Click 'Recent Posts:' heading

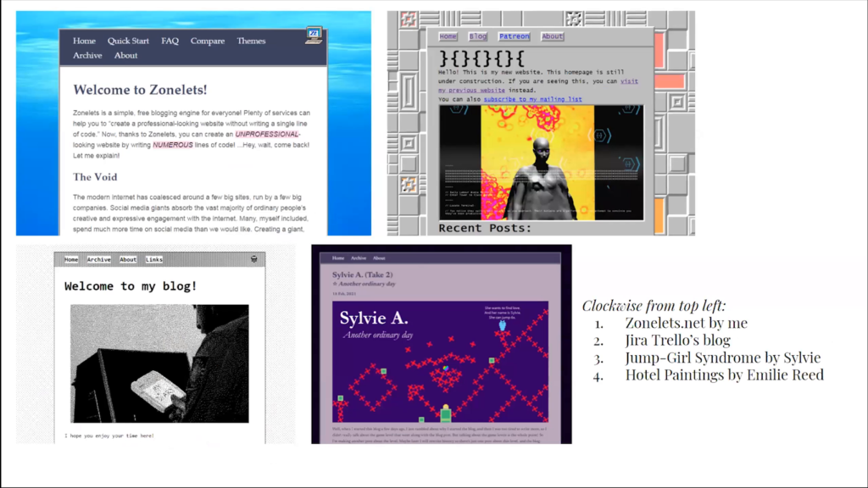(485, 228)
